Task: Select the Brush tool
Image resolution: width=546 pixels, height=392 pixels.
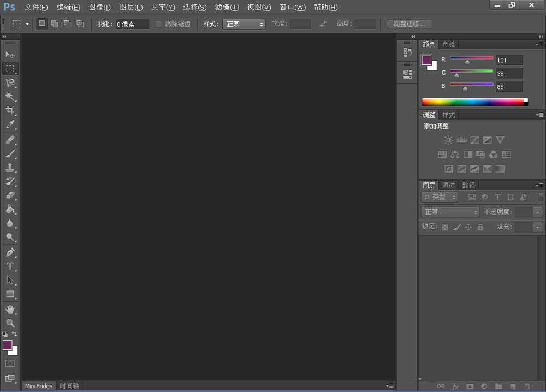Action: coord(10,154)
